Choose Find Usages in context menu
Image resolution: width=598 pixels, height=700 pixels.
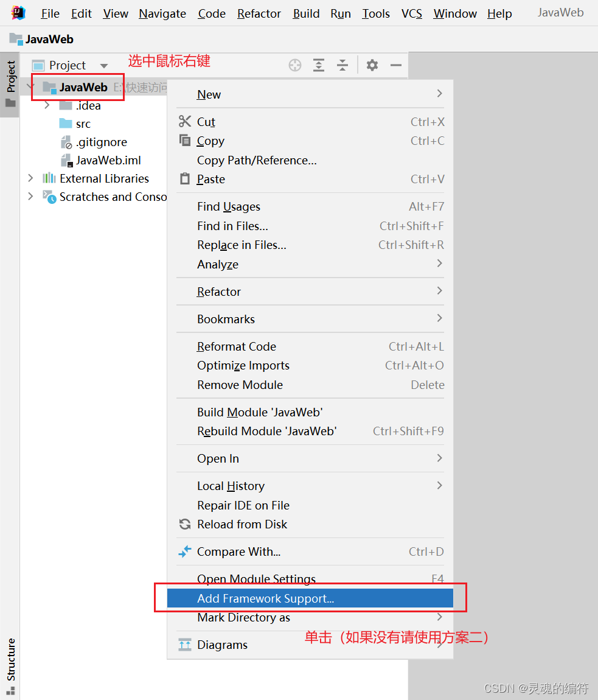coord(310,207)
